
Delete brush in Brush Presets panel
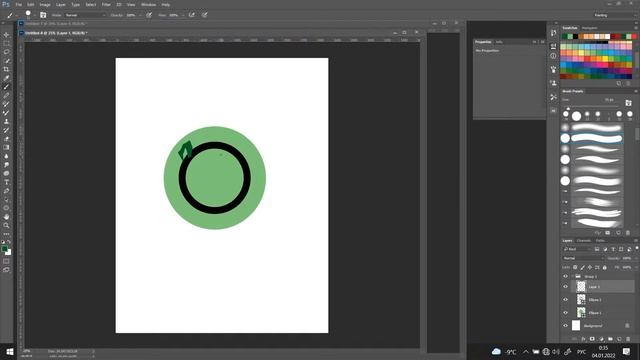pyautogui.click(x=628, y=233)
